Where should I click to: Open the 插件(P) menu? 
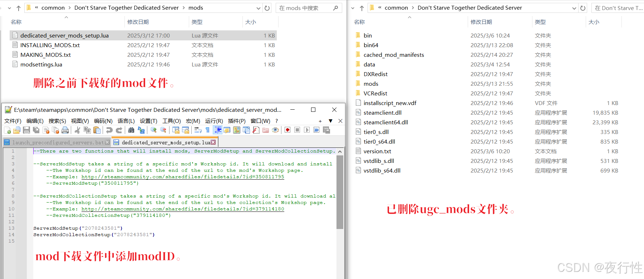[237, 121]
